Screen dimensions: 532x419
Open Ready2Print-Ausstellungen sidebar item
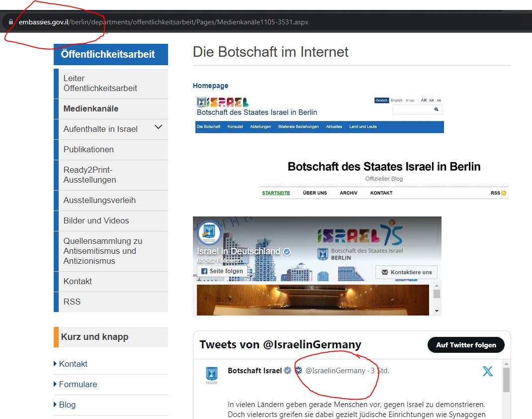(113, 175)
